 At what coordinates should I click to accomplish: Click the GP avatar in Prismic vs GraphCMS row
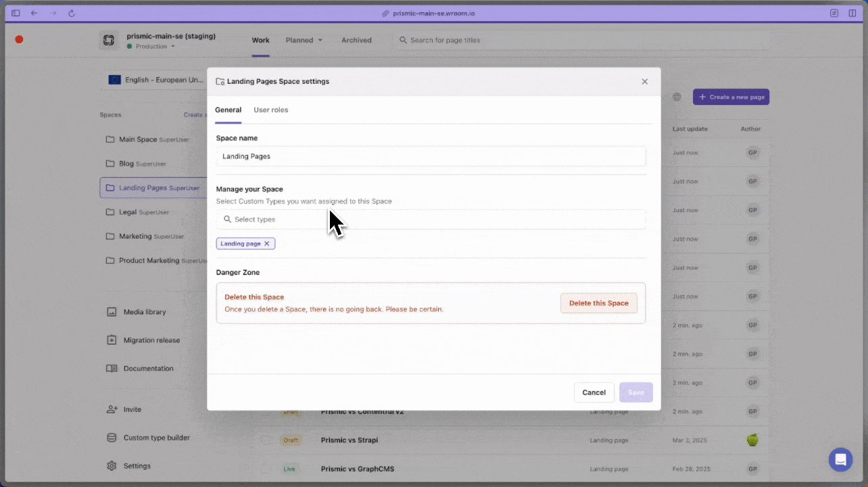752,469
